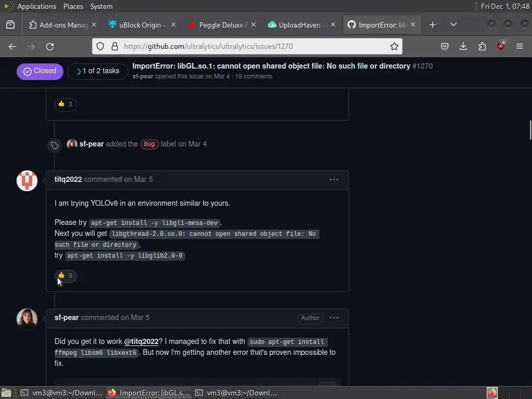Open sf-pear's large avatar beside comment
This screenshot has width=532, height=399.
[x=27, y=319]
